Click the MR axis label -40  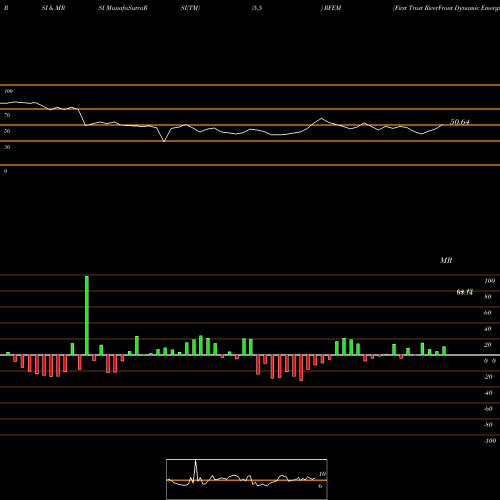tap(488, 393)
